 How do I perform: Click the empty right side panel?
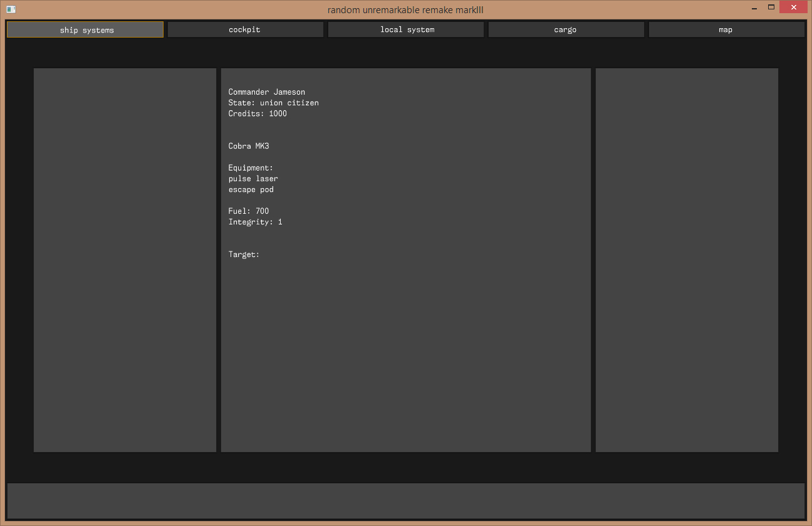(x=687, y=260)
